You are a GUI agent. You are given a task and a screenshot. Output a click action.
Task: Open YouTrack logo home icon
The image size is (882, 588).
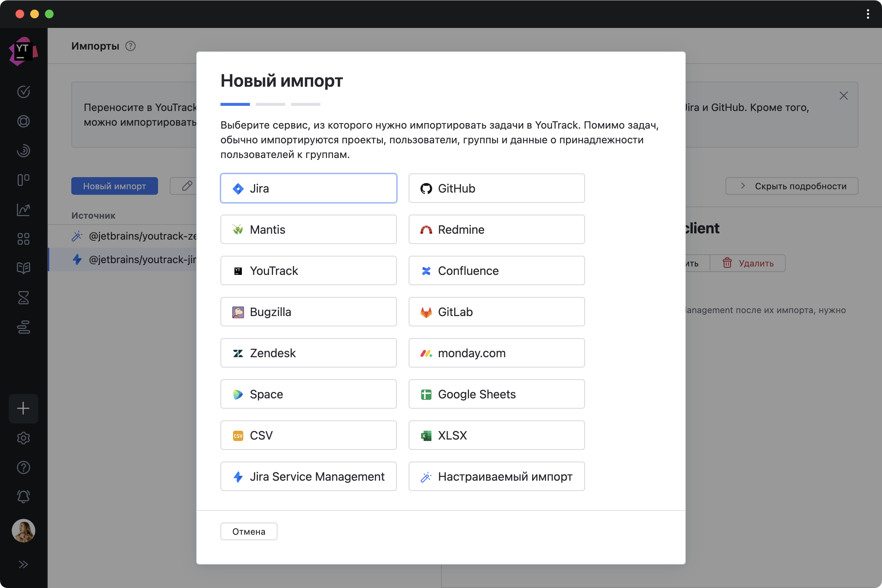point(23,51)
